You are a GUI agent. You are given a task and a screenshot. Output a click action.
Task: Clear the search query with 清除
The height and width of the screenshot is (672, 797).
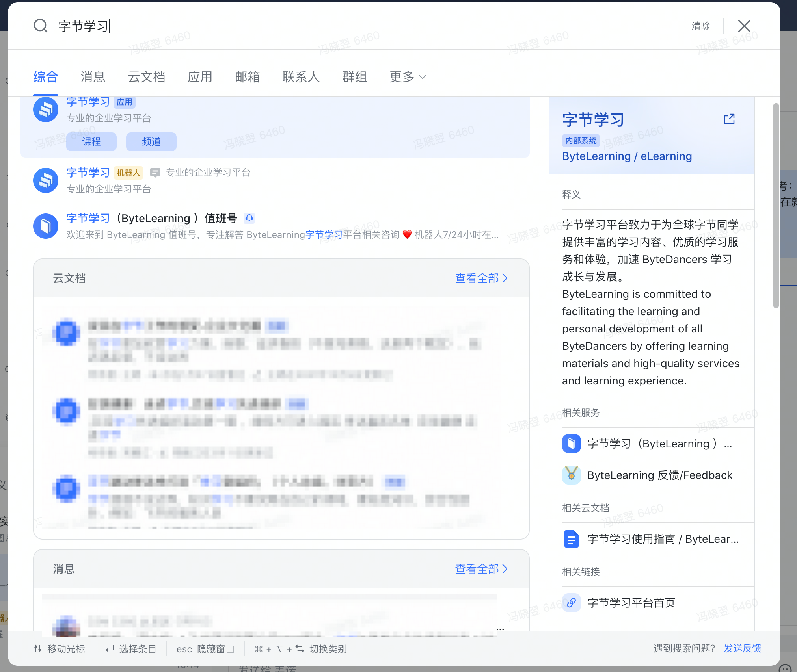coord(700,26)
